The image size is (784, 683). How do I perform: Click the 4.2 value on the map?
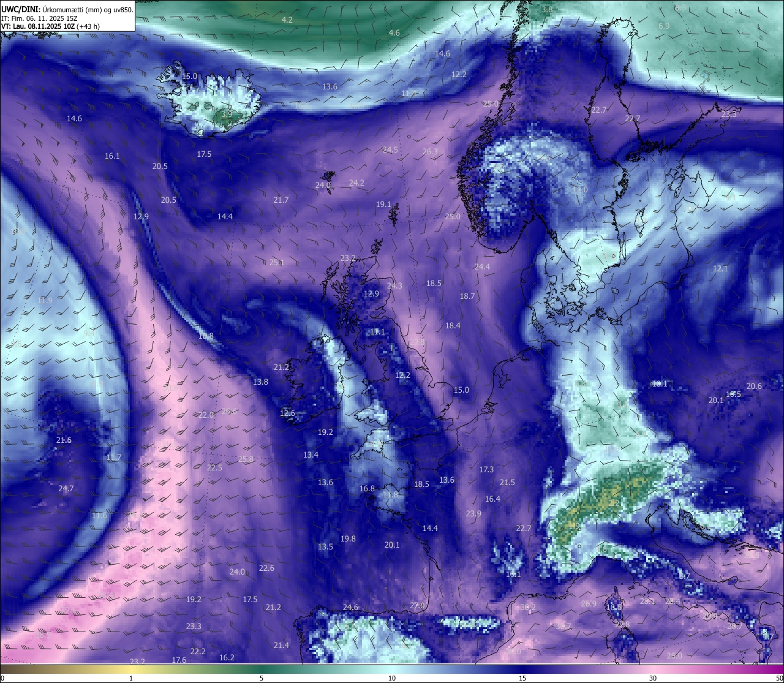(287, 20)
